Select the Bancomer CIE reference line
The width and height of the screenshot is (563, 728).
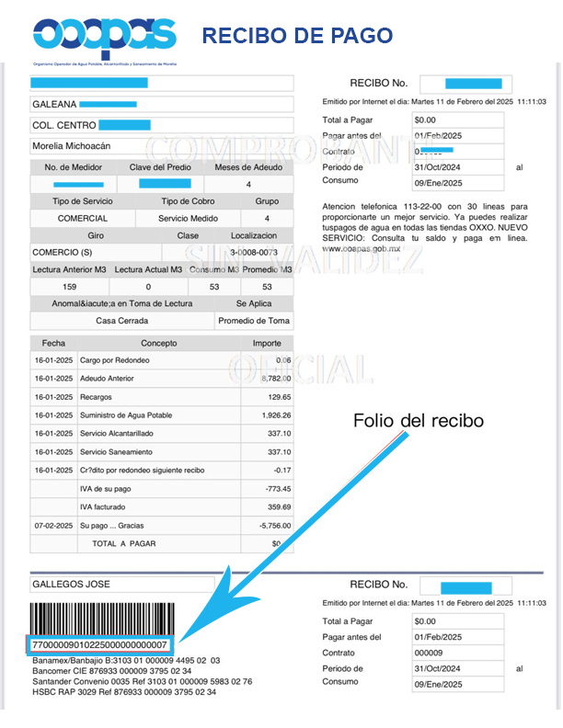112,671
